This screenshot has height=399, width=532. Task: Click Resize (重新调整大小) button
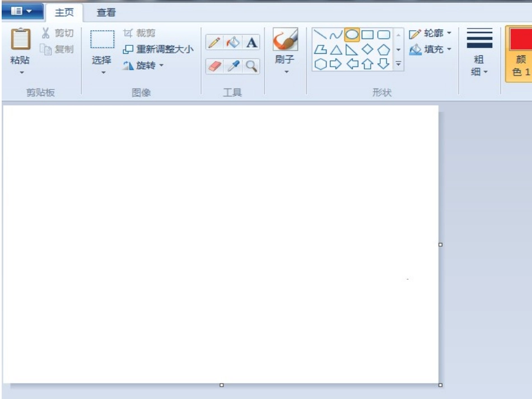[158, 49]
